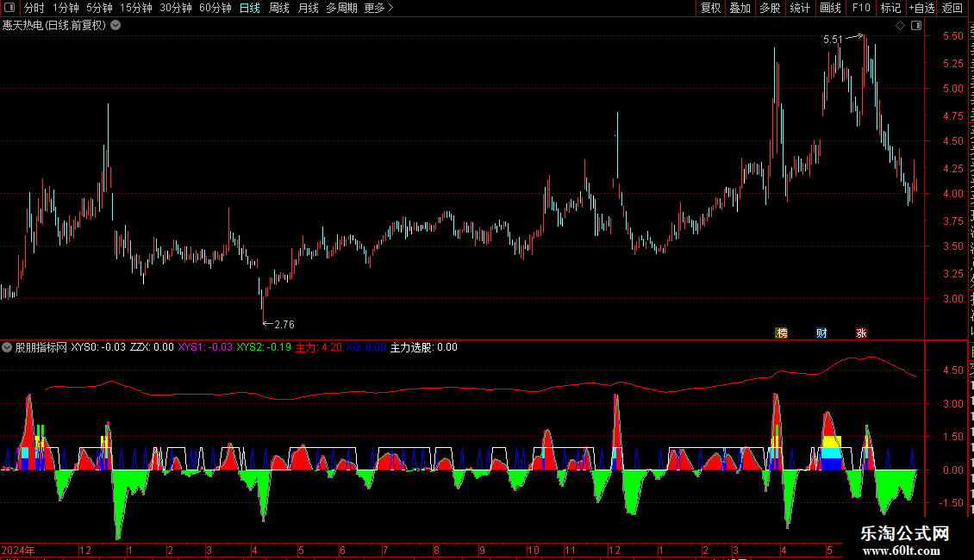Click the 返回 back button

click(x=952, y=8)
